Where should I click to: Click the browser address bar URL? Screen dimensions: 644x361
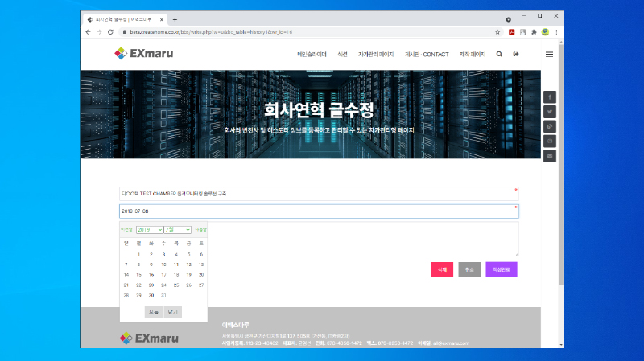211,32
